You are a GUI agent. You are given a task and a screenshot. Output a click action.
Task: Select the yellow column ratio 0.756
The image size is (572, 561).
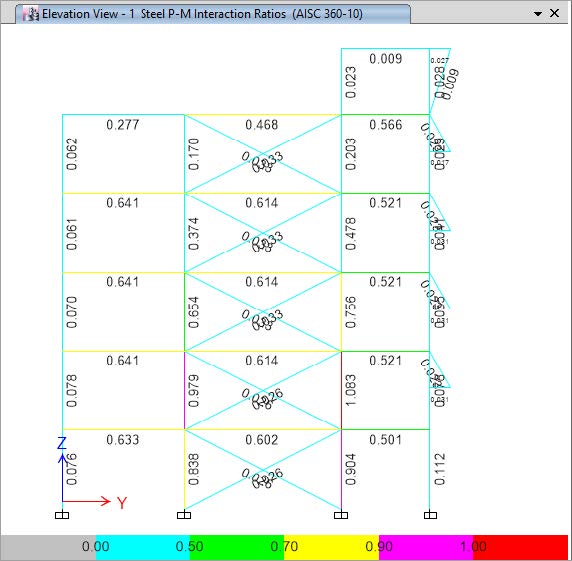pyautogui.click(x=351, y=312)
